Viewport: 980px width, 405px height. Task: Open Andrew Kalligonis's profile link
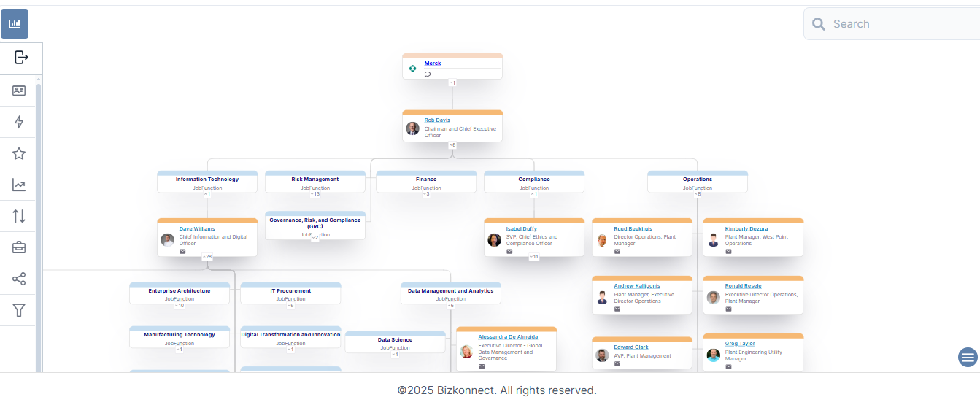(637, 286)
